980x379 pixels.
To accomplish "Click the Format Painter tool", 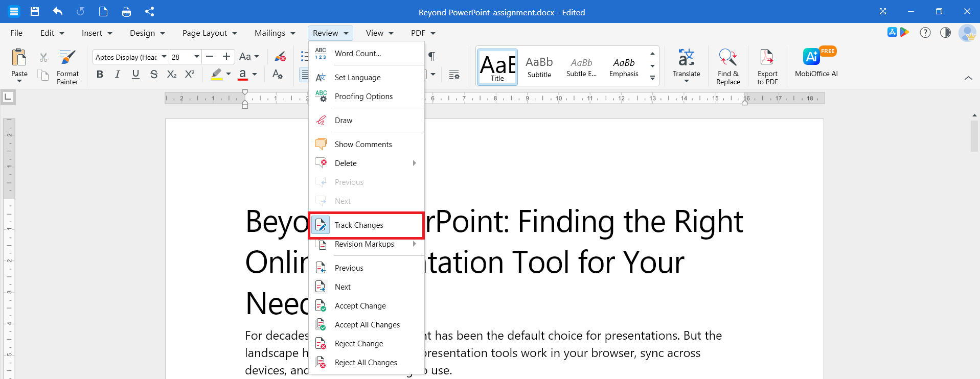I will point(67,67).
